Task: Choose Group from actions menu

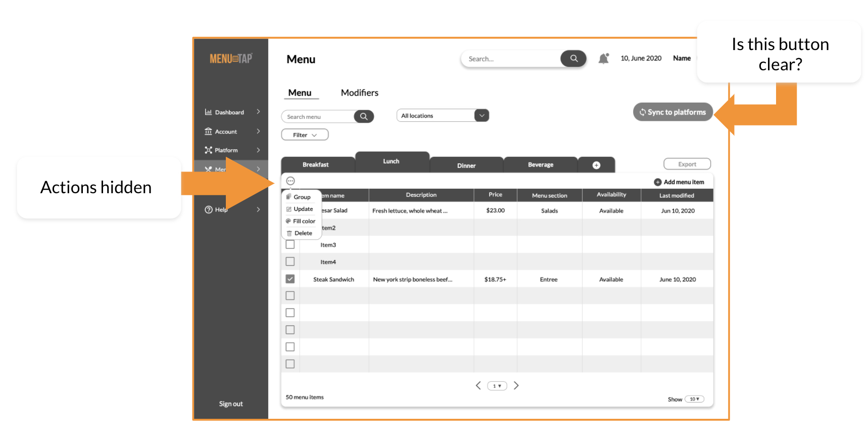Action: tap(302, 197)
